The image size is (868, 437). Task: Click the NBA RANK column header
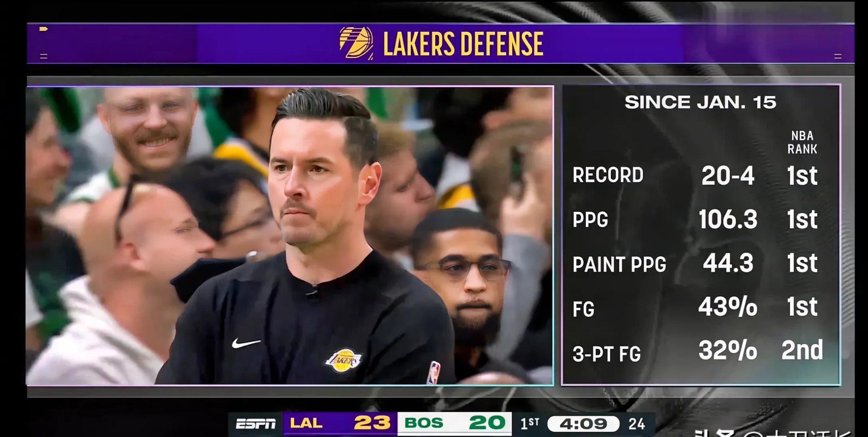802,142
